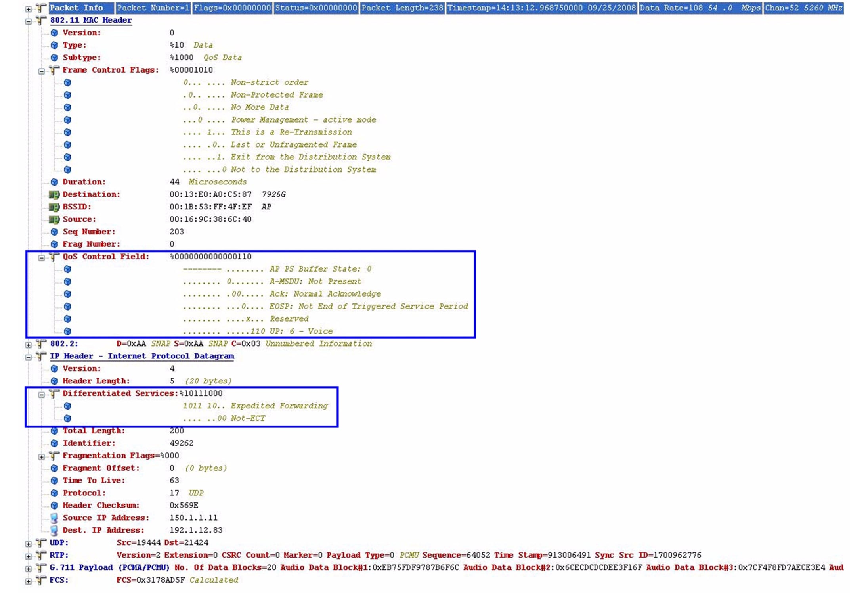Viewport: 868px width, 600px height.
Task: Expand the Fragmentation Flags node
Action: [42, 457]
